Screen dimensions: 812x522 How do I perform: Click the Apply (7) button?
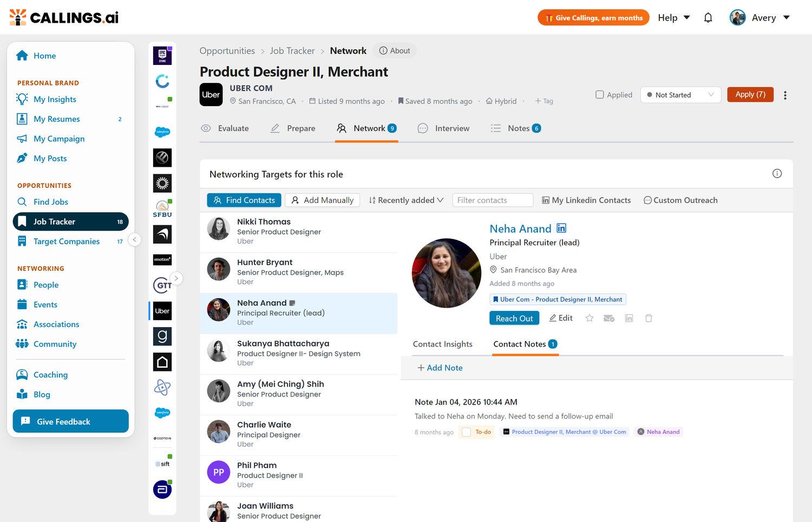coord(750,95)
